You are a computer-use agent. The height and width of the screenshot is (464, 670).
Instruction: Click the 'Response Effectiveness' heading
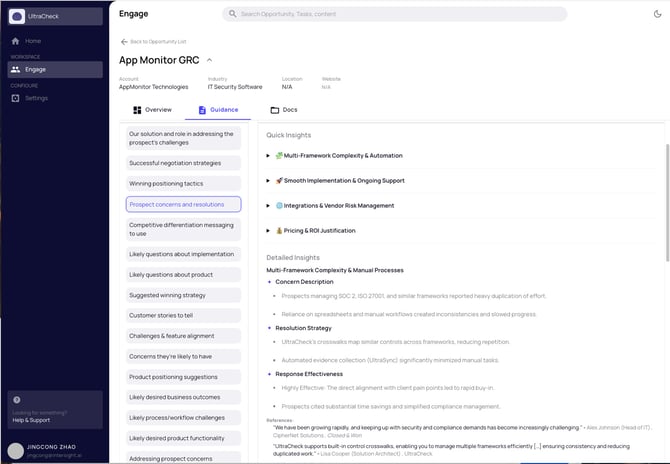pos(309,374)
